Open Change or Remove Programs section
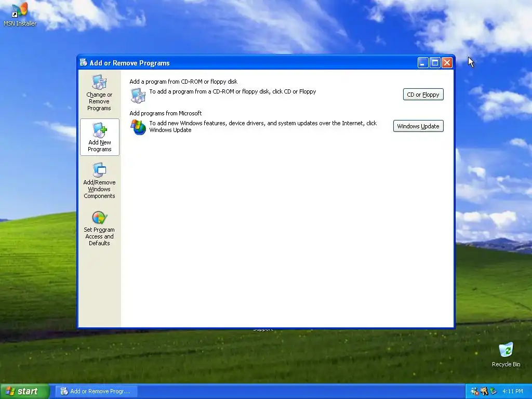Screen dimensions: 532x399 coord(99,93)
